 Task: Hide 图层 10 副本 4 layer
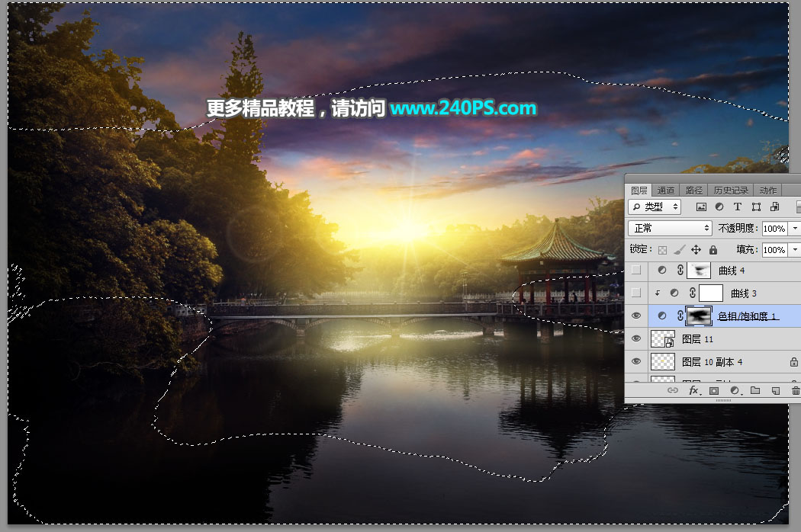(636, 361)
